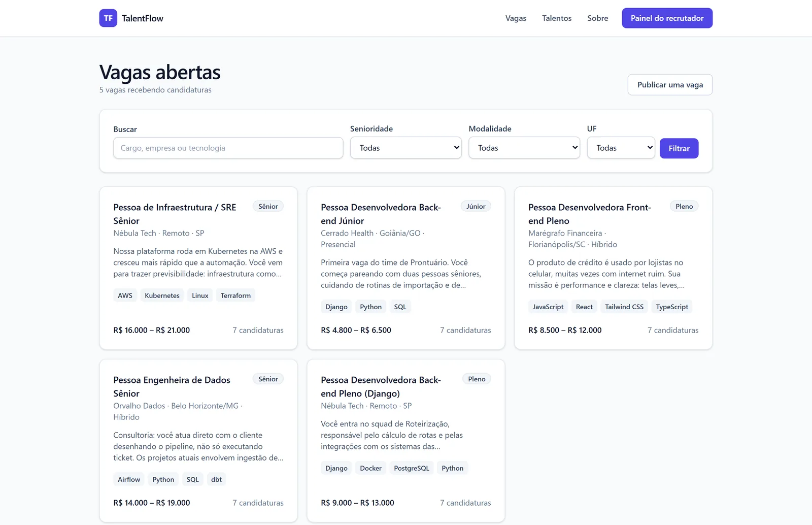Select the PostgreSQL tag
The width and height of the screenshot is (812, 525).
pyautogui.click(x=412, y=468)
